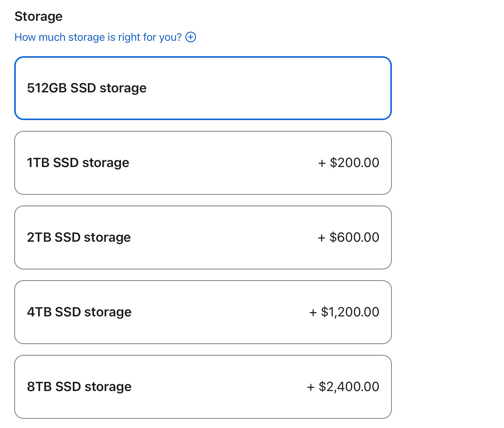Click the "Storage" section heading
504x428 pixels.
coord(39,17)
